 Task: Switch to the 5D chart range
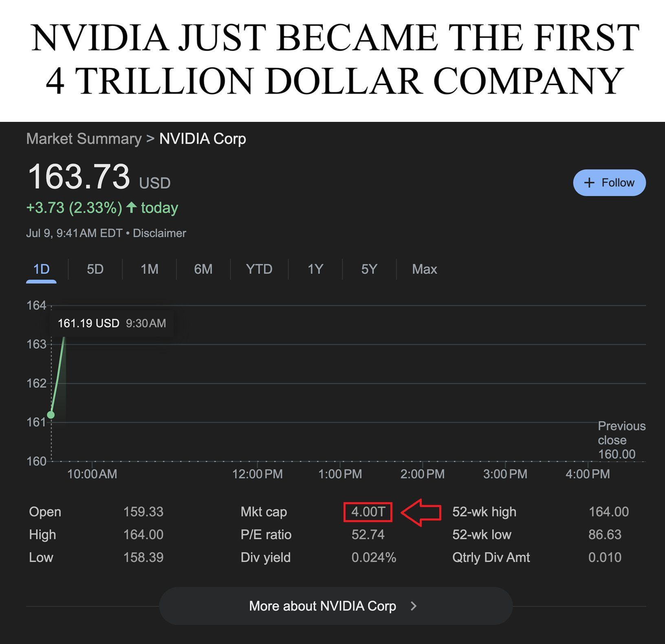pyautogui.click(x=95, y=269)
